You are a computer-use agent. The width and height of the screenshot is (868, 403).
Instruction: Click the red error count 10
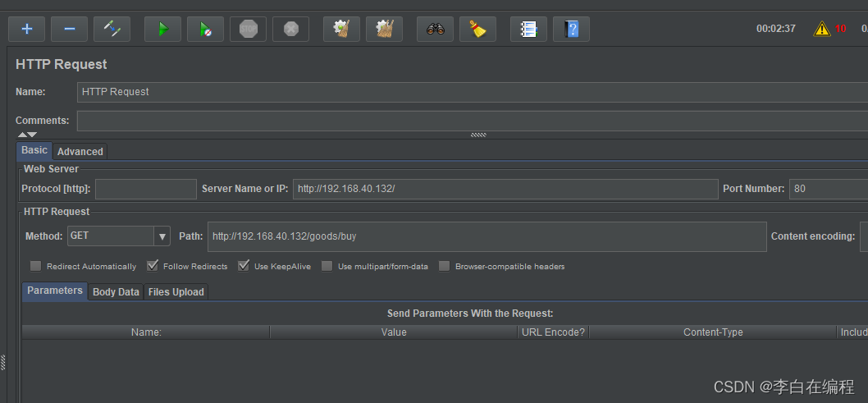click(x=840, y=29)
